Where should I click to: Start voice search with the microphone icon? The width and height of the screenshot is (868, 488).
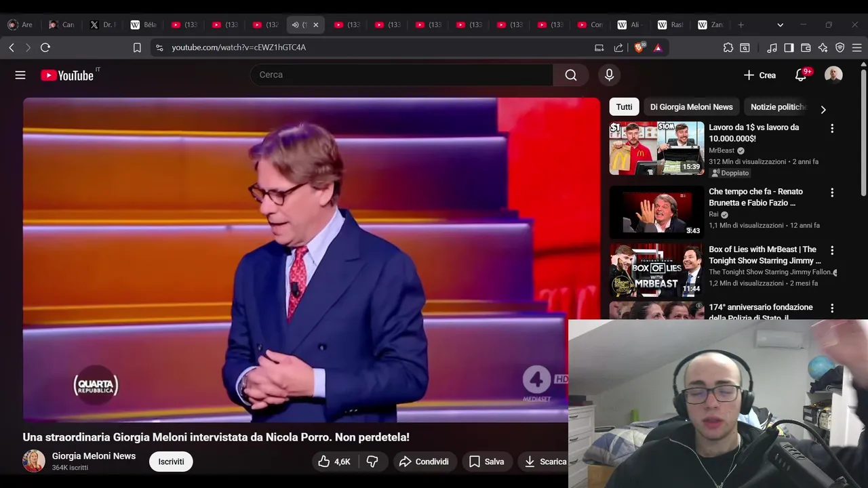[609, 75]
